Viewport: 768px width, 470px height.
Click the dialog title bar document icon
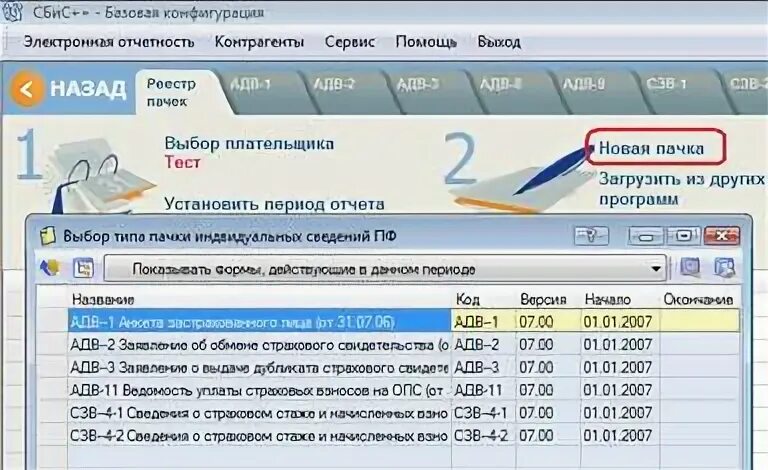point(48,236)
